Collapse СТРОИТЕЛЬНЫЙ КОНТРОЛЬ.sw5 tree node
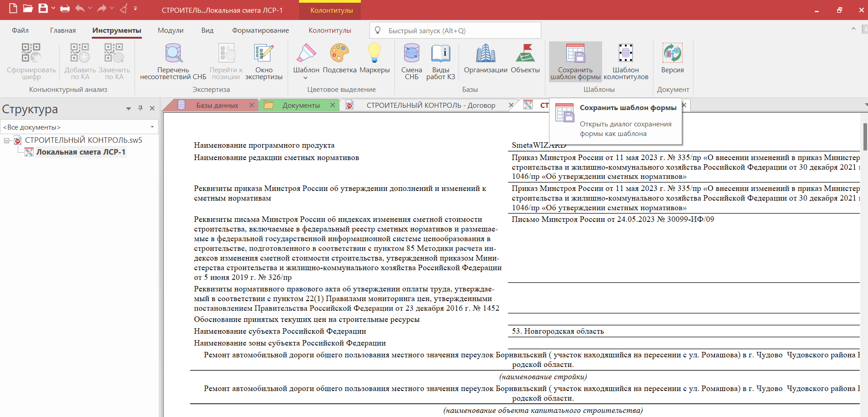The height and width of the screenshot is (417, 868). [6, 140]
